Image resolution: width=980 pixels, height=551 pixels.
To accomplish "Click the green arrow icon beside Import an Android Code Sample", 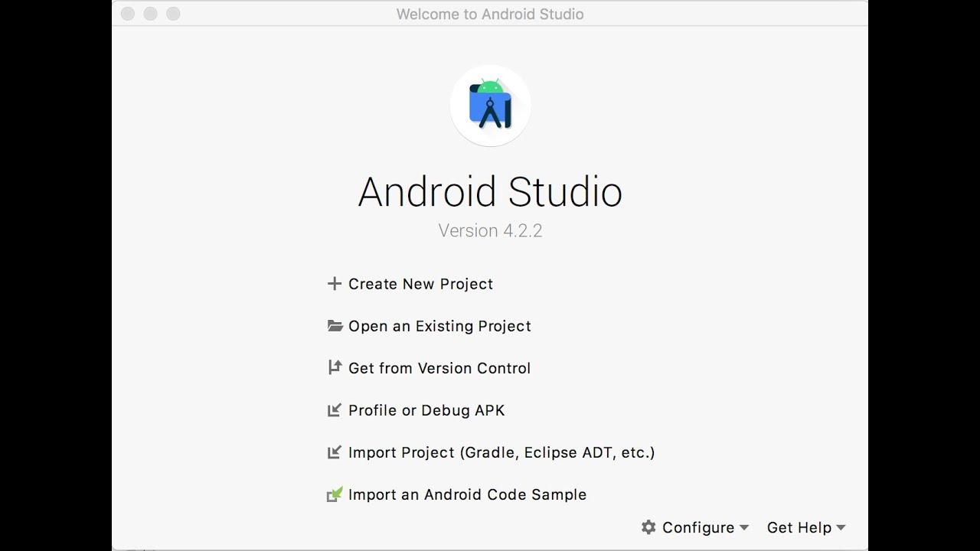I will point(335,494).
